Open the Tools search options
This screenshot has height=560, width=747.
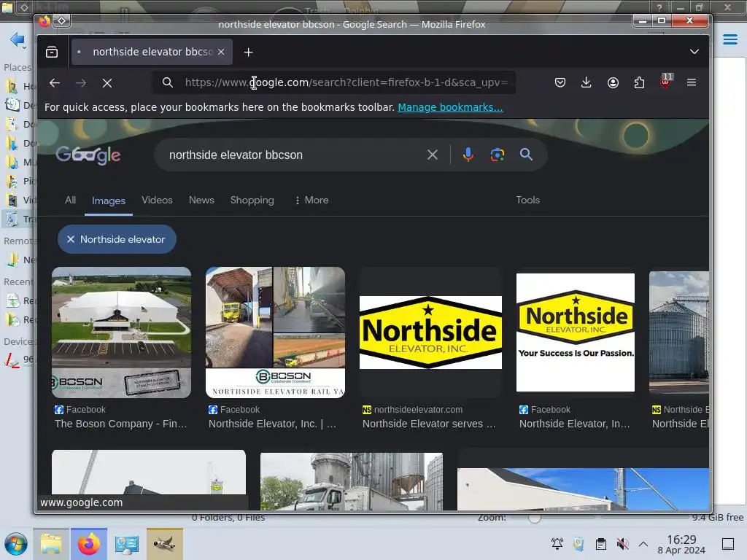pos(528,200)
